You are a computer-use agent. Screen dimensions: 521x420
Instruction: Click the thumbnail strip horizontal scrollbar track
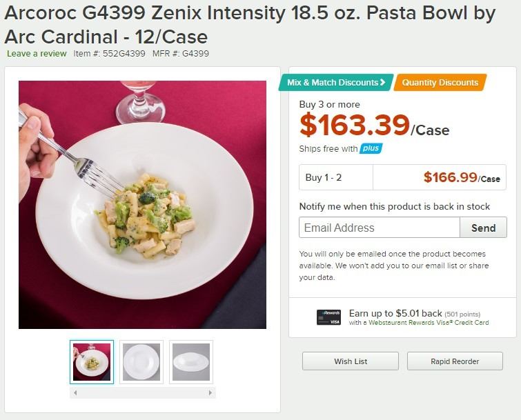point(143,392)
